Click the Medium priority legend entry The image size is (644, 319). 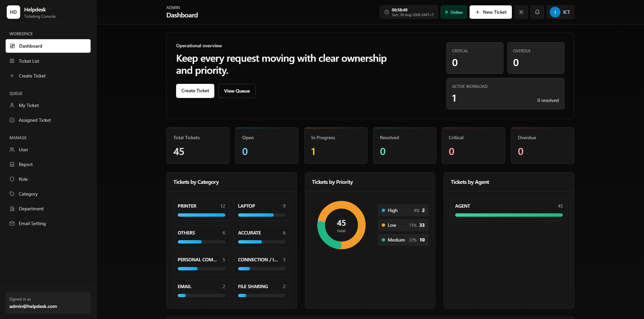(x=403, y=240)
